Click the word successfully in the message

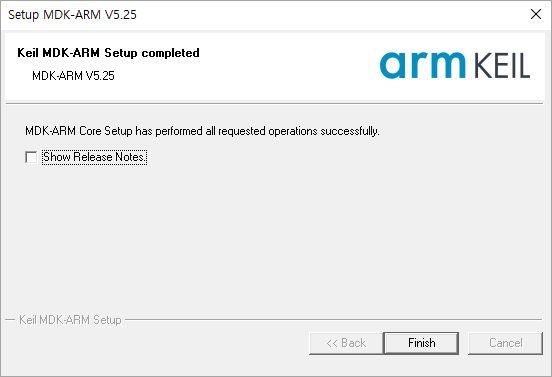point(350,131)
